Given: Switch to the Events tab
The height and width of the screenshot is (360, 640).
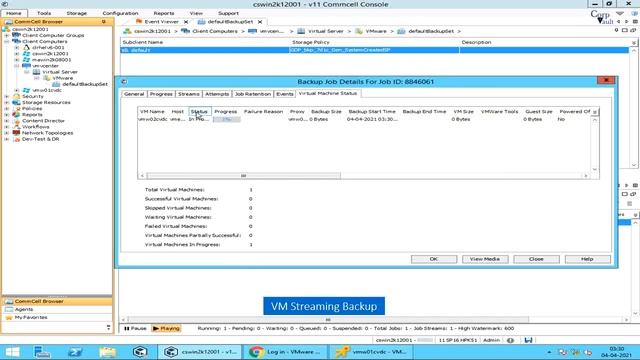Looking at the screenshot, I should tap(284, 94).
